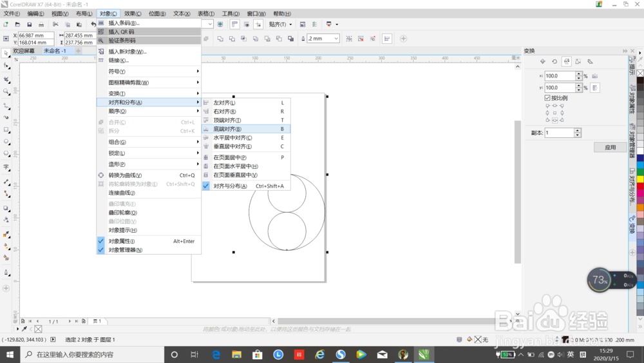The width and height of the screenshot is (644, 363).
Task: Toggle 对齐与分布 docker menu entry
Action: 246,186
